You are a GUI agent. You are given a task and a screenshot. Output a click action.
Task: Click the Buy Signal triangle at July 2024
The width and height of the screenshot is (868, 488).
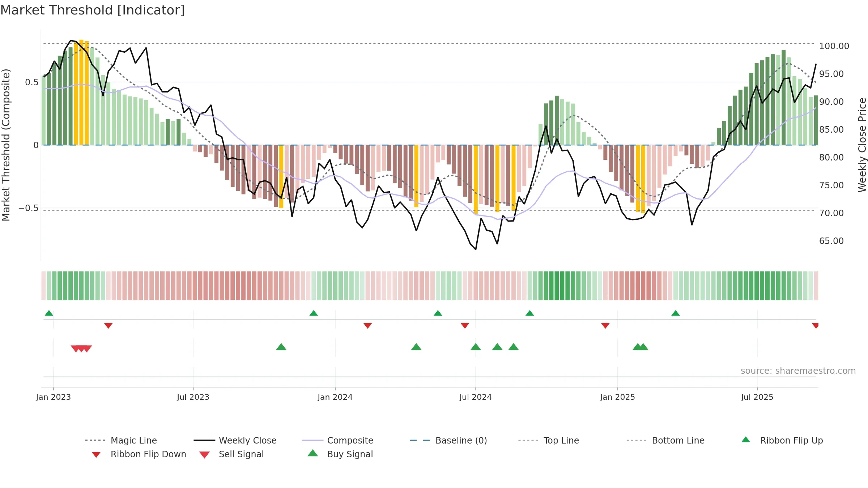tap(476, 347)
